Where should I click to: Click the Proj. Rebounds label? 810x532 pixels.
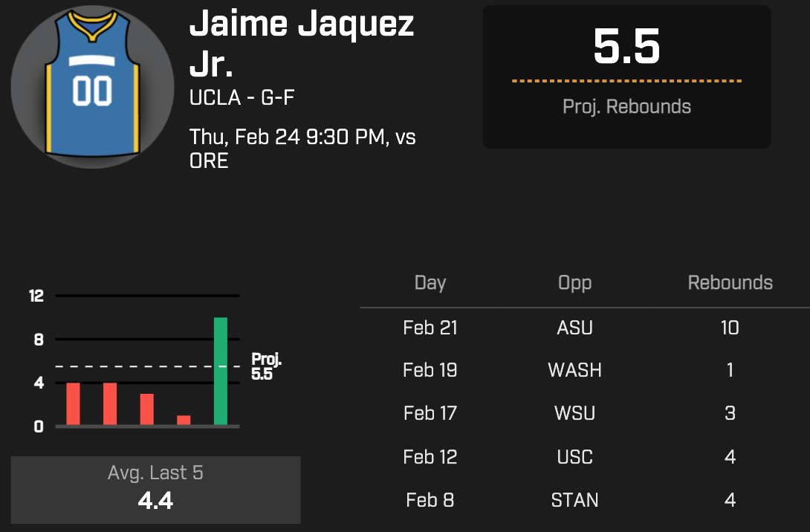pyautogui.click(x=626, y=106)
